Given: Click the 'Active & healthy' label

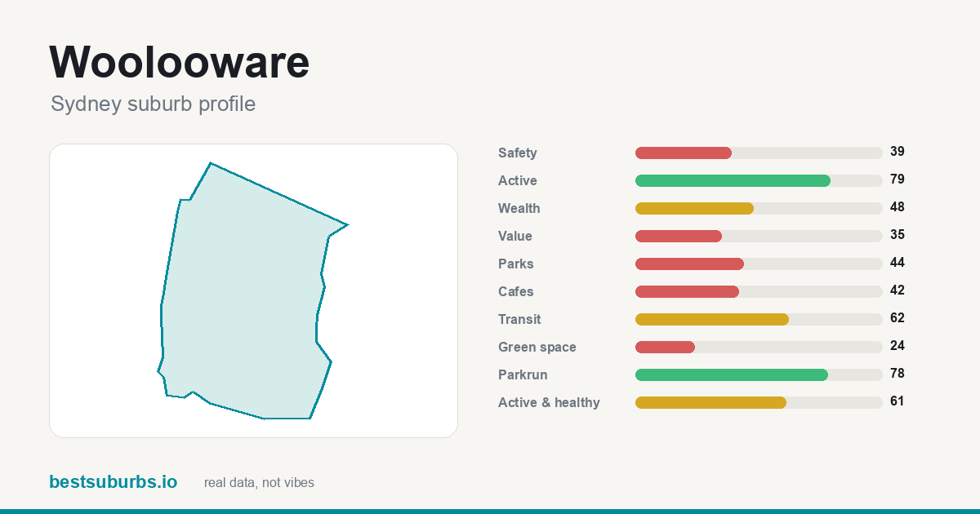Looking at the screenshot, I should click(549, 402).
